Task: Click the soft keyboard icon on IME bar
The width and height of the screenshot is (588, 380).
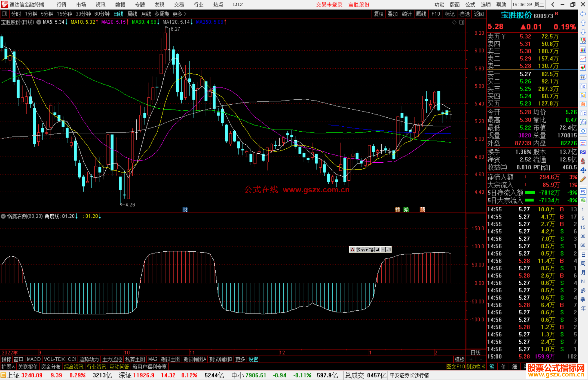Action: click(x=388, y=250)
